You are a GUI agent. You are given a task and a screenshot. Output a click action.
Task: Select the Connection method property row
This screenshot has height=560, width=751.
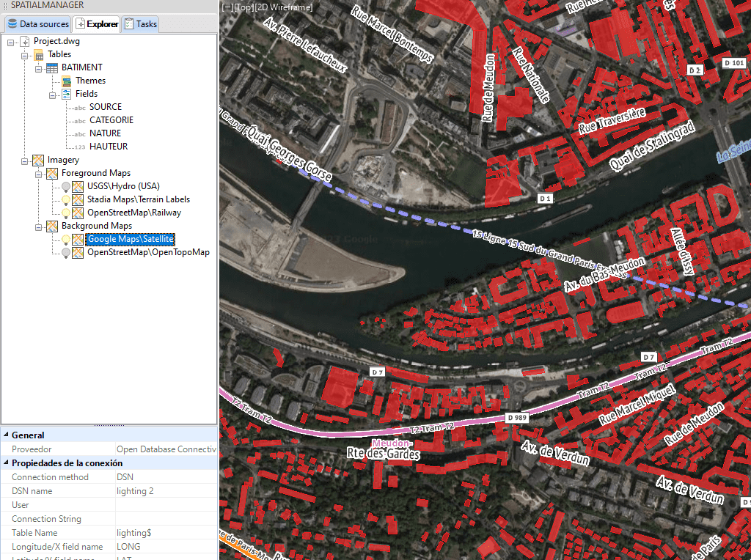click(109, 476)
